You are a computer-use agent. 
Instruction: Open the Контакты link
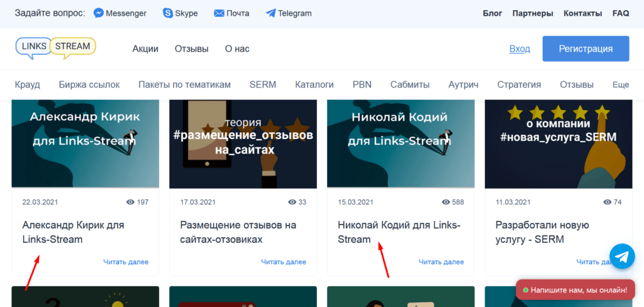[x=583, y=13]
